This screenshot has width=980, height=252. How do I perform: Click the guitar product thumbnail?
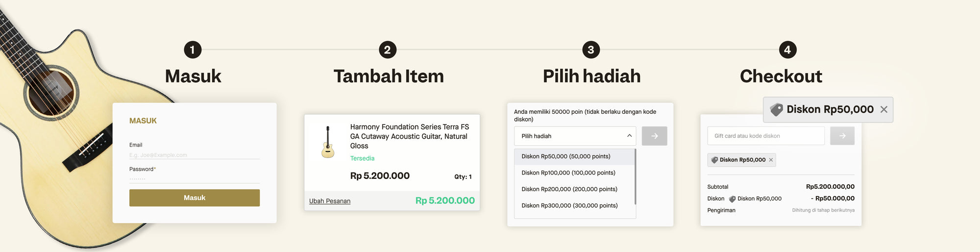click(x=328, y=142)
